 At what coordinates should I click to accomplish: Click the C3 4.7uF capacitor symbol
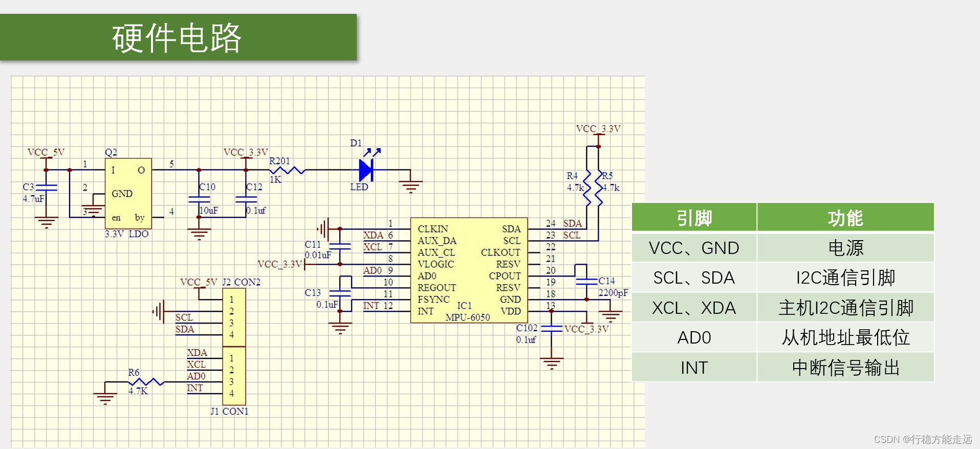click(46, 187)
